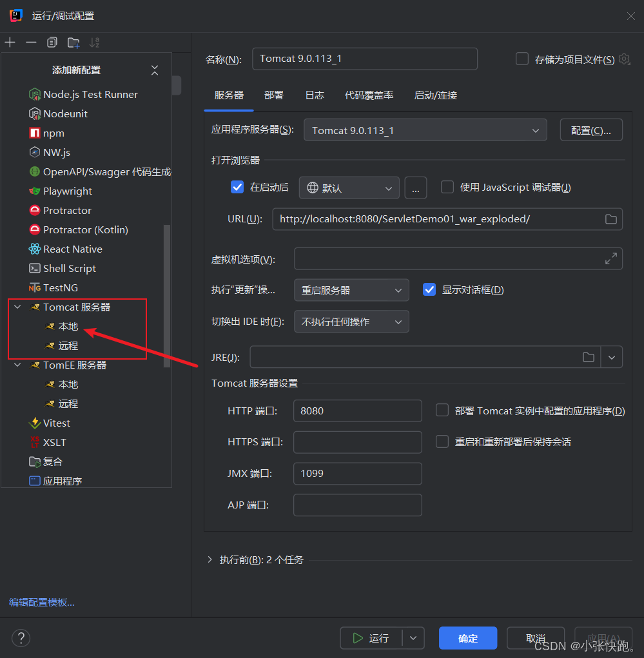Close the Add New Configuration popup
Screen dimensions: 644x658
pyautogui.click(x=155, y=70)
